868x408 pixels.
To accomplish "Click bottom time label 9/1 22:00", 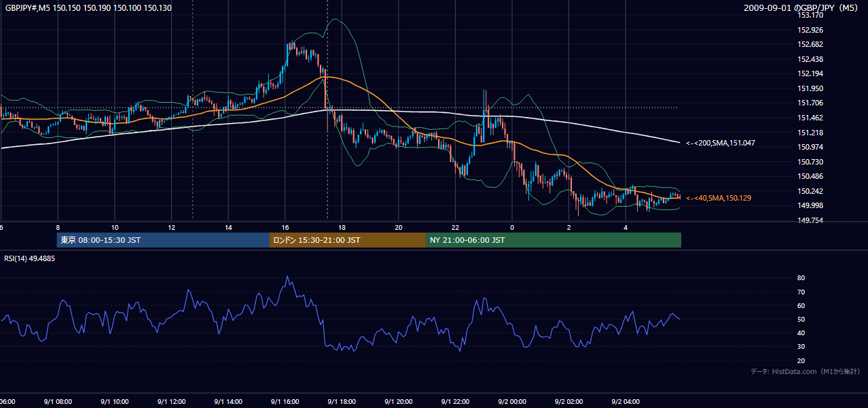I will (455, 401).
